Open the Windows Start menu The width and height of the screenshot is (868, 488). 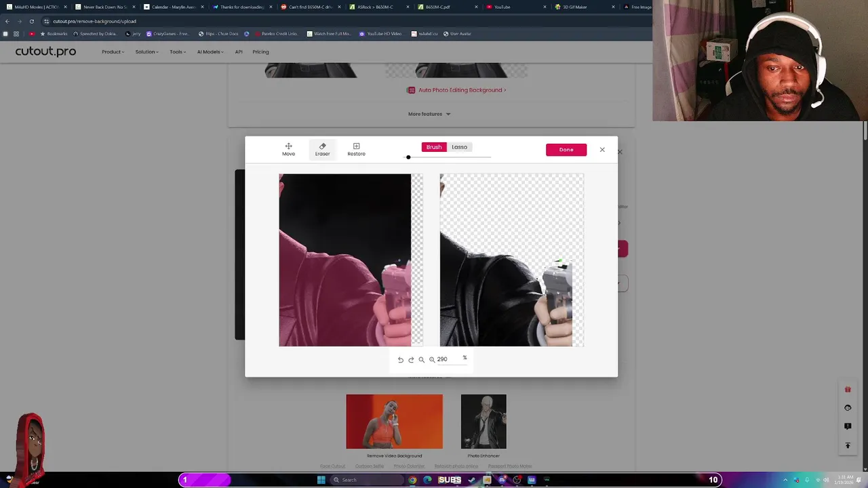click(321, 480)
